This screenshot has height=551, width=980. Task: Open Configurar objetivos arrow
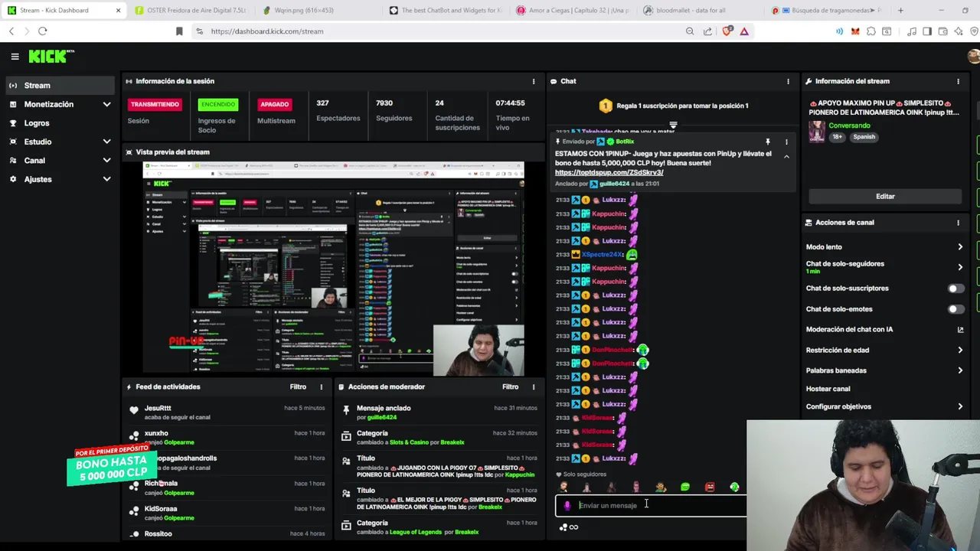960,407
